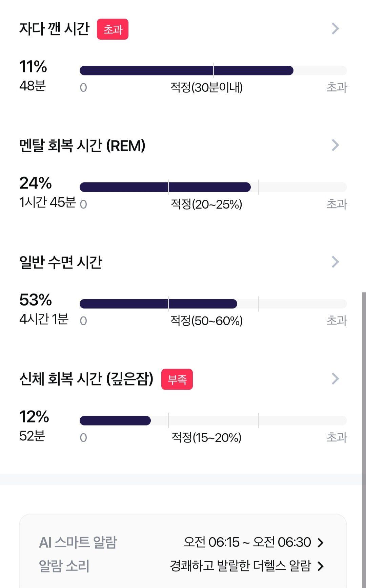
Task: Select the 자다 깬 시간 heading
Action: click(54, 29)
